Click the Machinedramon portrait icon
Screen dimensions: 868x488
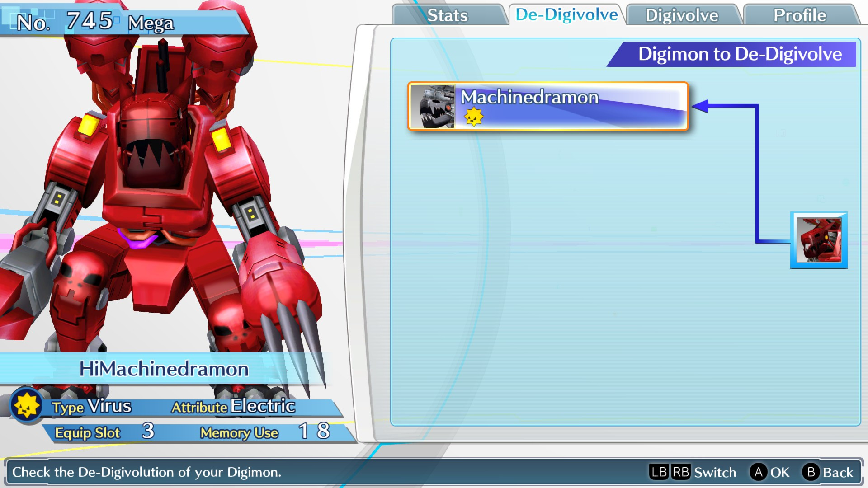coord(433,107)
